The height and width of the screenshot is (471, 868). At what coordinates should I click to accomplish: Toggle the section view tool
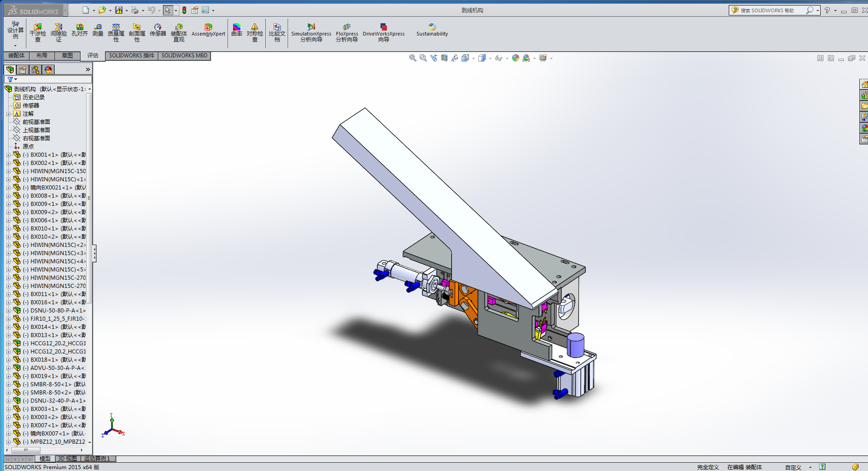click(444, 58)
